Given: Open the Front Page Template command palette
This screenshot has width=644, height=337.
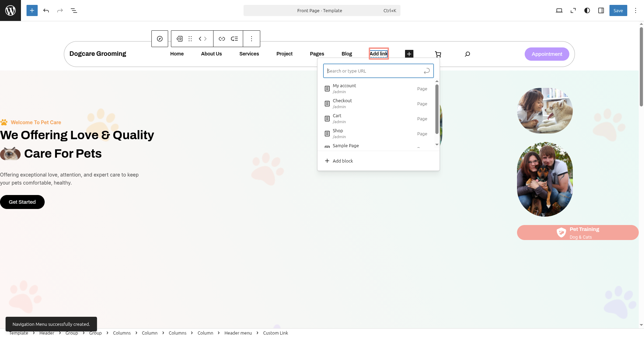Looking at the screenshot, I should tap(322, 10).
